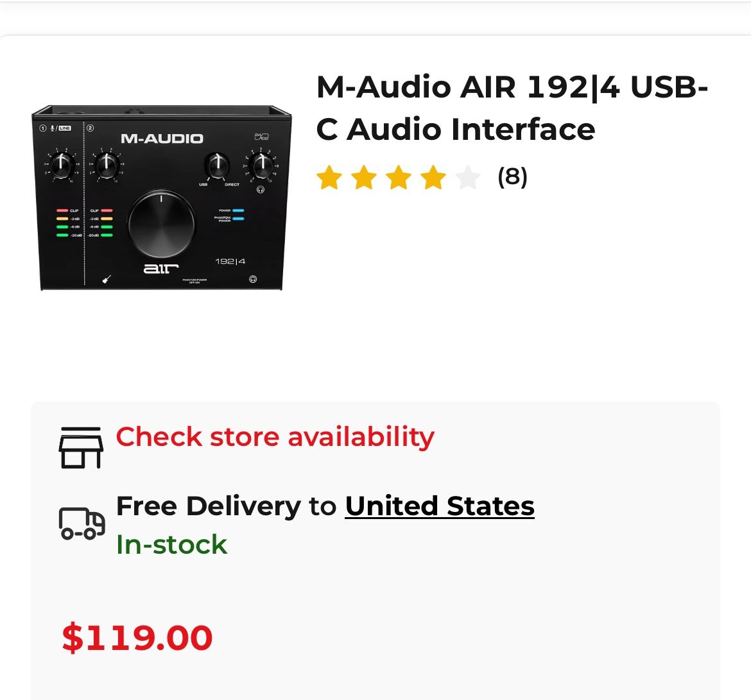Click the star rating row
This screenshot has height=700, width=751.
coord(398,178)
